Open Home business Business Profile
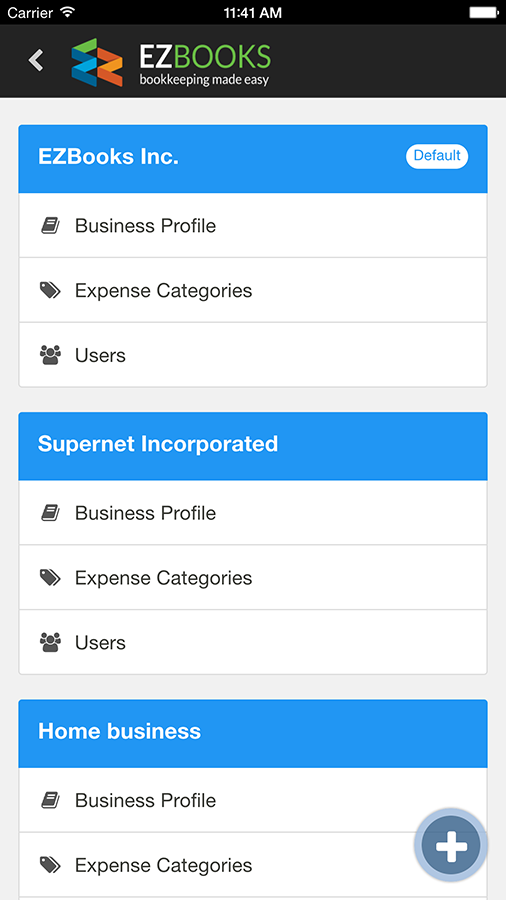 pyautogui.click(x=253, y=800)
